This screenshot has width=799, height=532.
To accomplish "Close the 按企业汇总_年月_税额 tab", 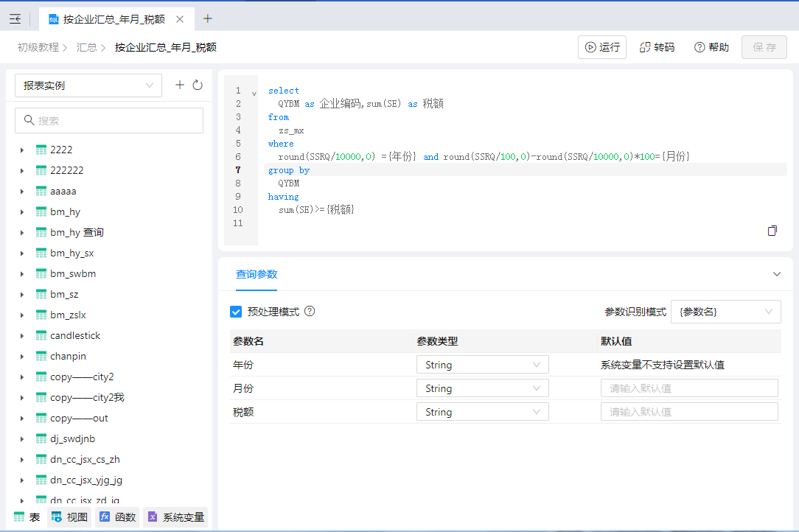I will (180, 19).
